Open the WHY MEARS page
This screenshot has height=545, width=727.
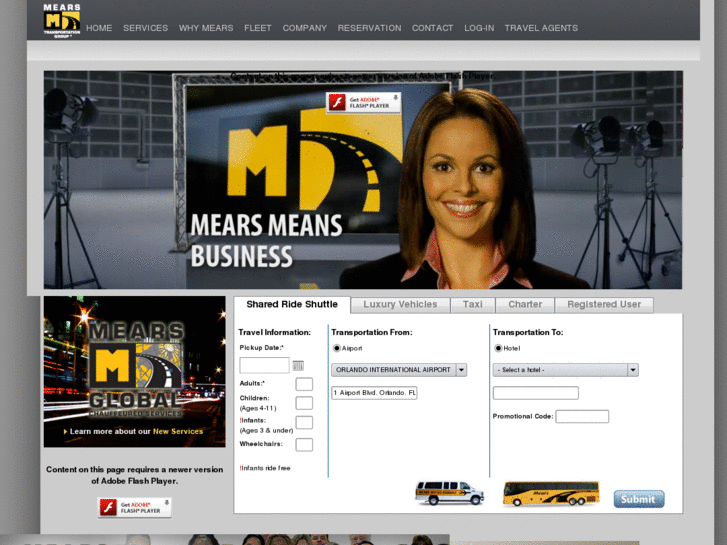point(206,28)
